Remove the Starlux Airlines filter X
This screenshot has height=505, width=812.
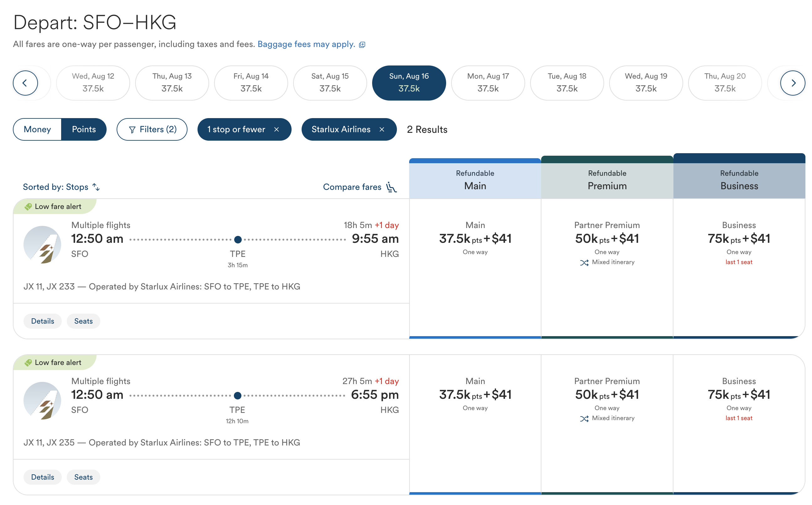[382, 130]
